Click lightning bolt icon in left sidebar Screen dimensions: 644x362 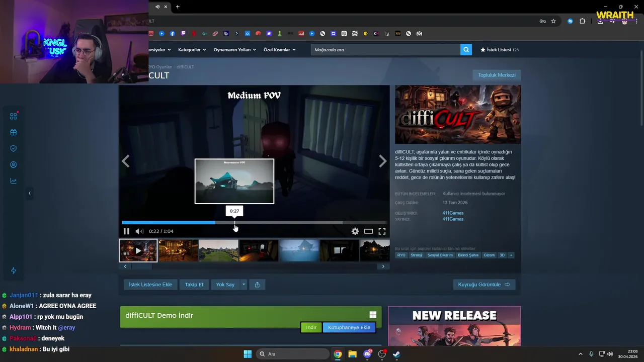(14, 270)
